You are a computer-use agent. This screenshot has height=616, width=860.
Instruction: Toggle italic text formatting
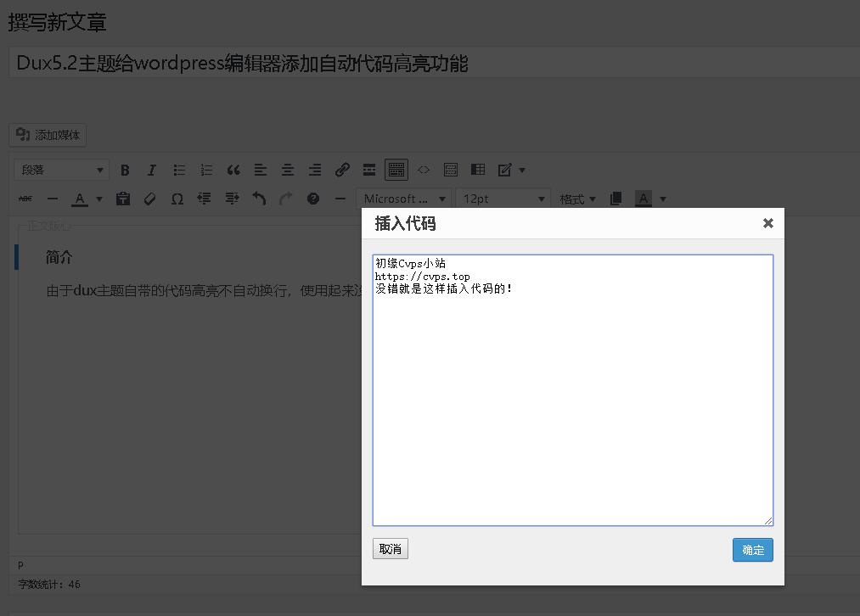tap(152, 170)
